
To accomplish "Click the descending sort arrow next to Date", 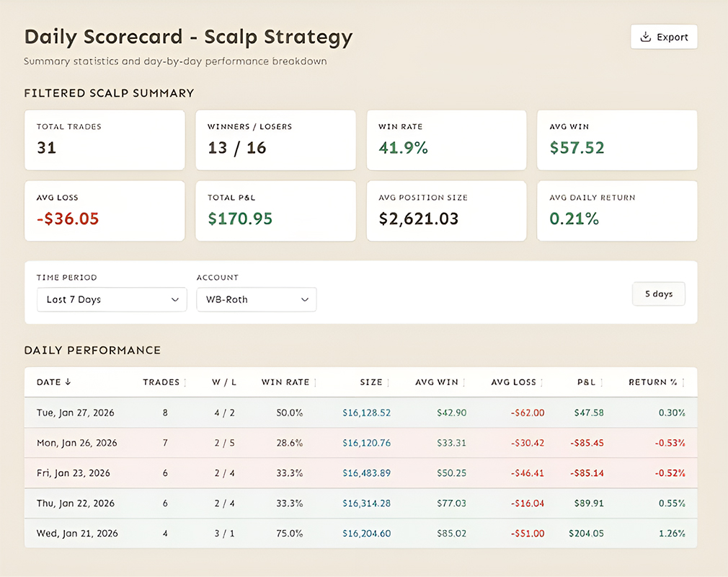I will (x=67, y=382).
